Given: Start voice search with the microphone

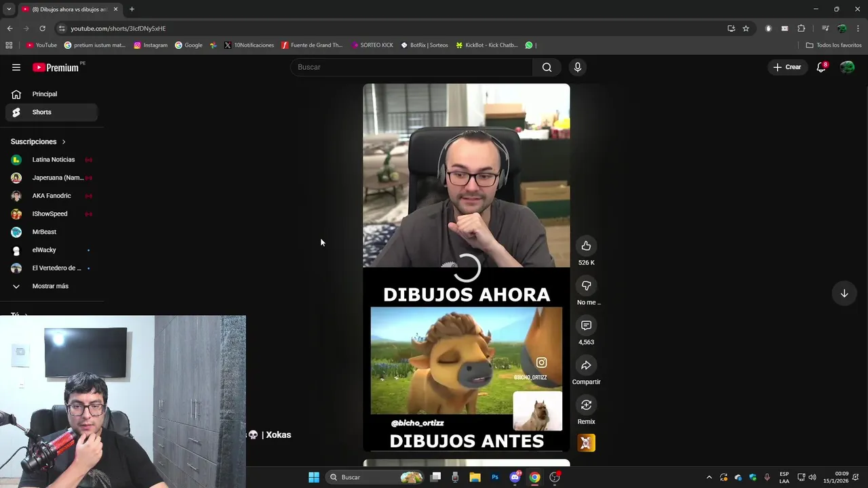Looking at the screenshot, I should (578, 67).
